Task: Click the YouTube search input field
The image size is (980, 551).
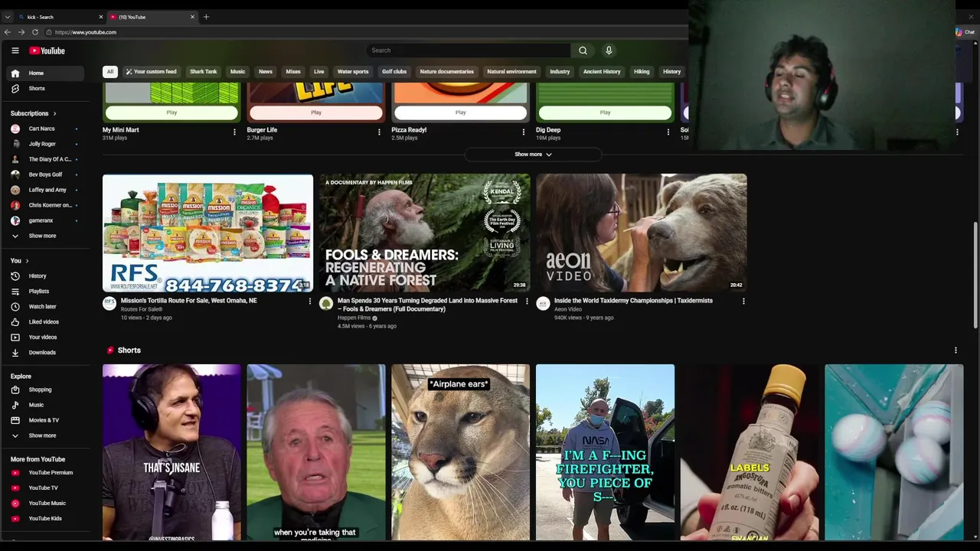Action: click(469, 51)
